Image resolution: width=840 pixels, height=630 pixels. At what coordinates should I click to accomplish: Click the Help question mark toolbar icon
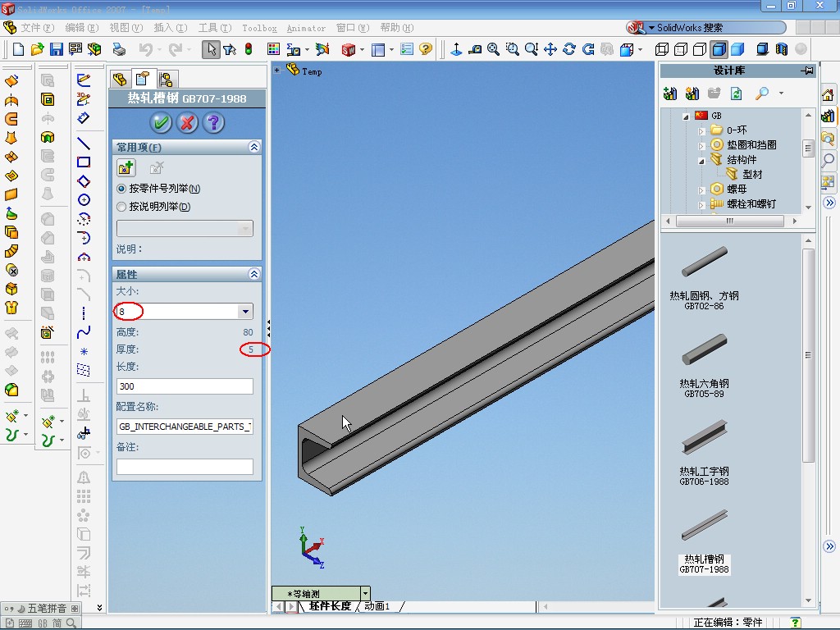click(426, 49)
